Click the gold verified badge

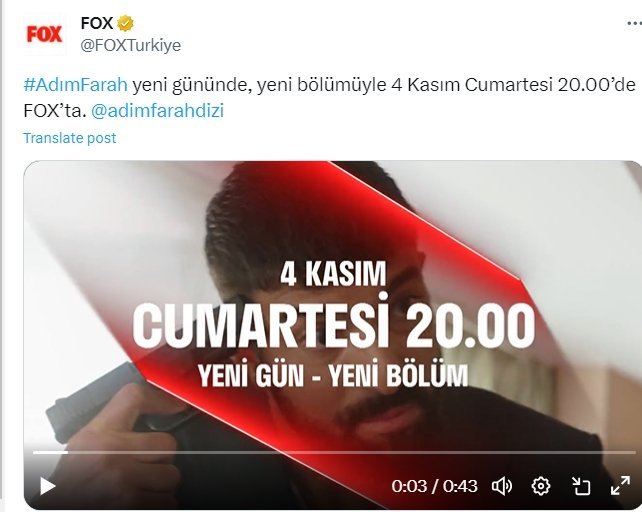[126, 24]
